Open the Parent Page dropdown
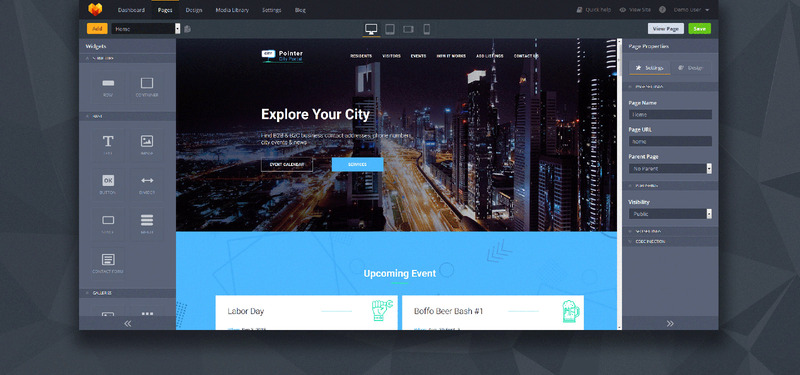 670,168
